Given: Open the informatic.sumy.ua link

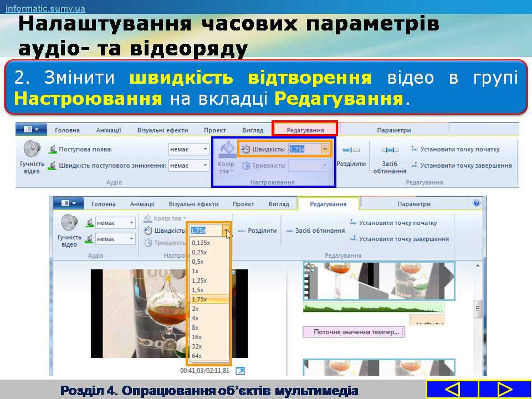Looking at the screenshot, I should [45, 8].
